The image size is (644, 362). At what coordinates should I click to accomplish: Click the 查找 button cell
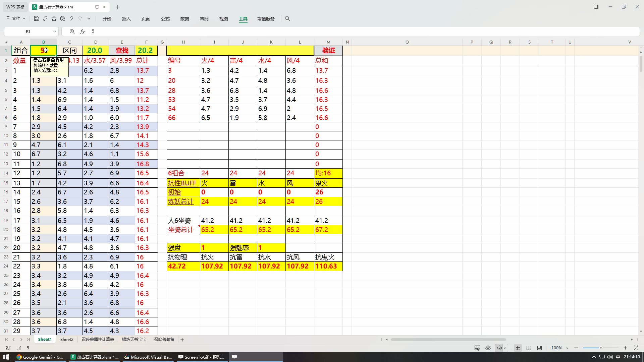click(x=122, y=51)
